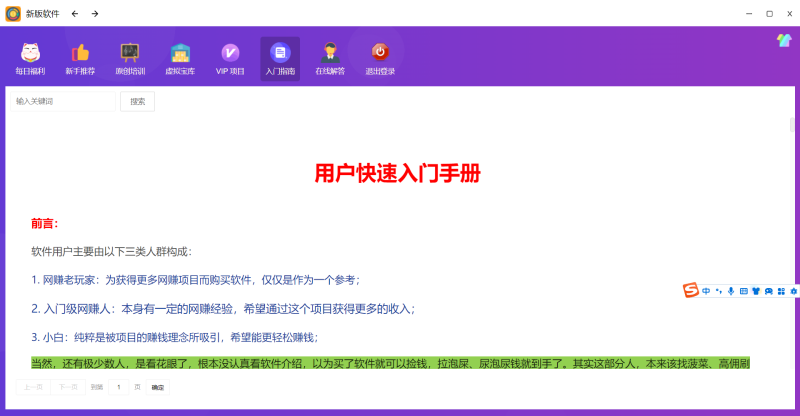Screen dimensions: 800x416
Task: Click the page number input box
Action: coord(119,387)
